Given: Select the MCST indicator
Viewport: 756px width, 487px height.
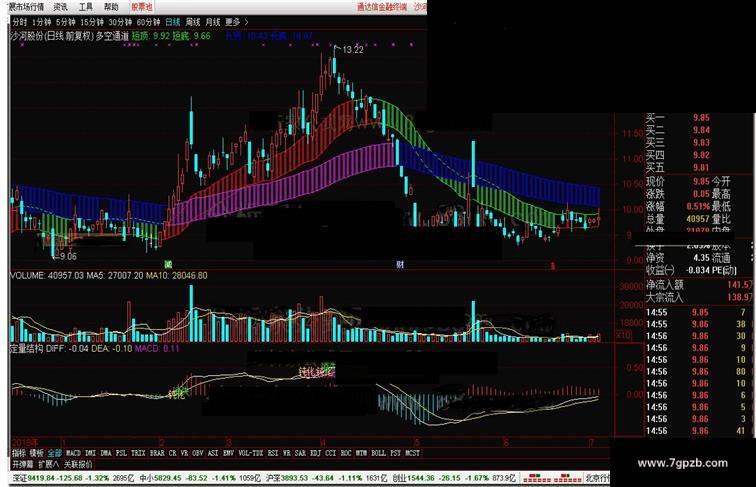Looking at the screenshot, I should (412, 453).
